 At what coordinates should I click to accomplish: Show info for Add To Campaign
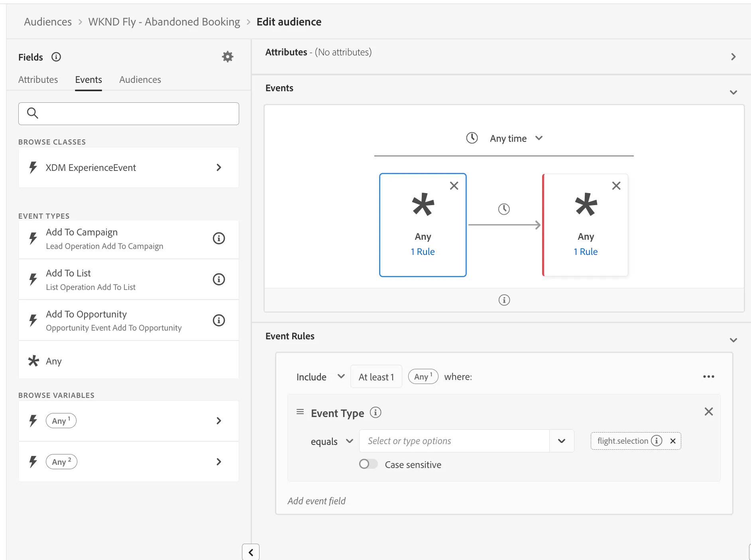pos(219,238)
